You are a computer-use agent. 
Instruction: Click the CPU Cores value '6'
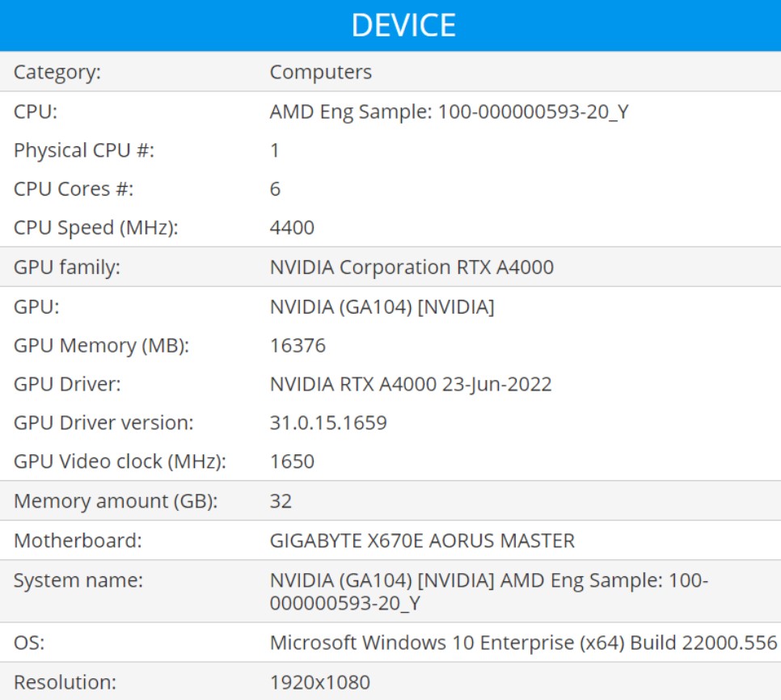point(275,189)
